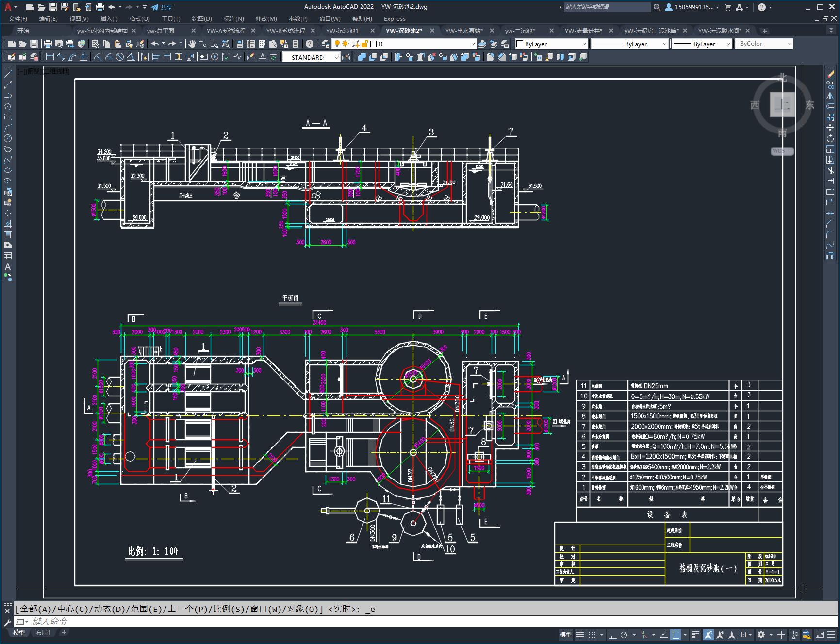Toggle the layer lock icon in layer dropdown
This screenshot has width=840, height=644.
coord(365,44)
